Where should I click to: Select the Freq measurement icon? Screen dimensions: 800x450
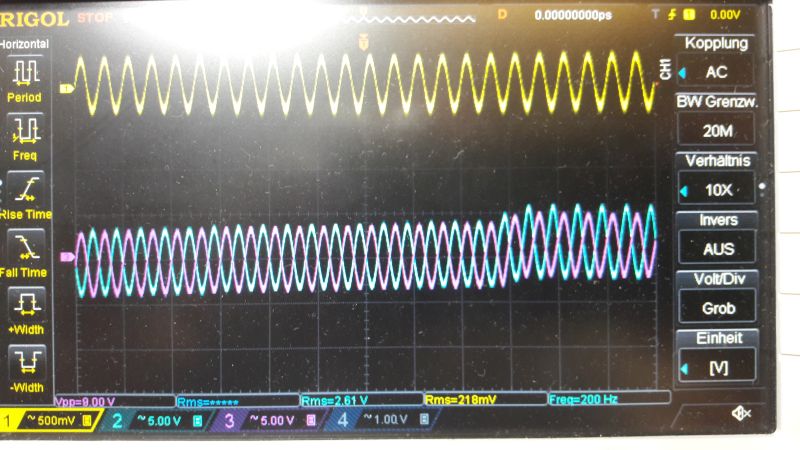pyautogui.click(x=26, y=130)
